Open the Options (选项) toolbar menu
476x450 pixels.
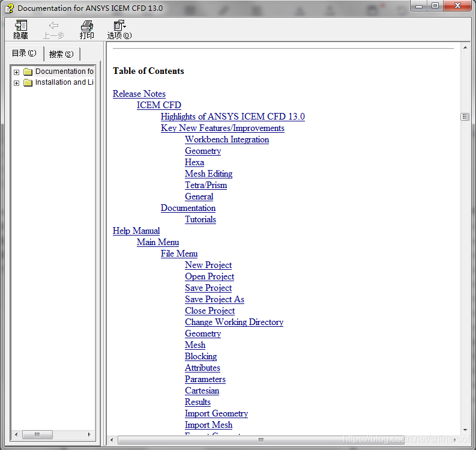[x=119, y=26]
